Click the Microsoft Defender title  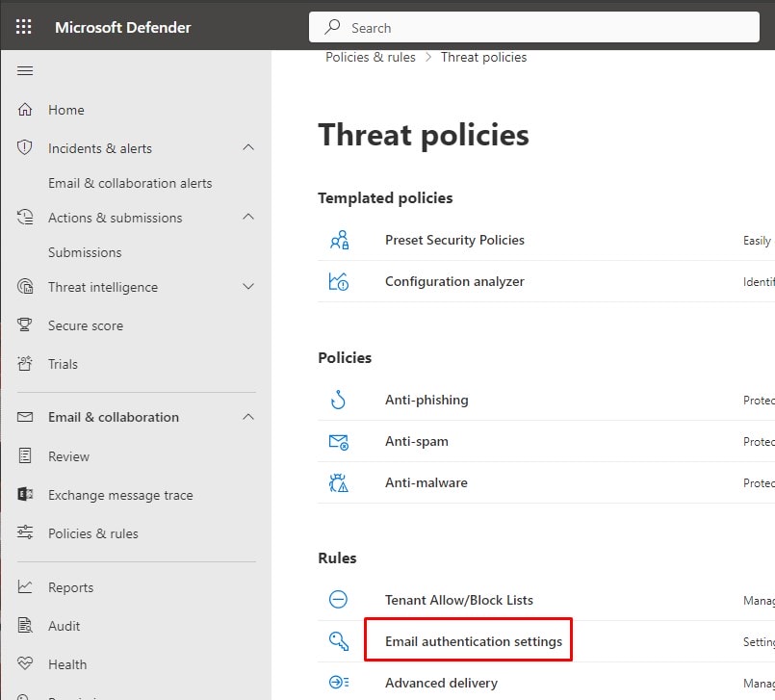tap(122, 27)
